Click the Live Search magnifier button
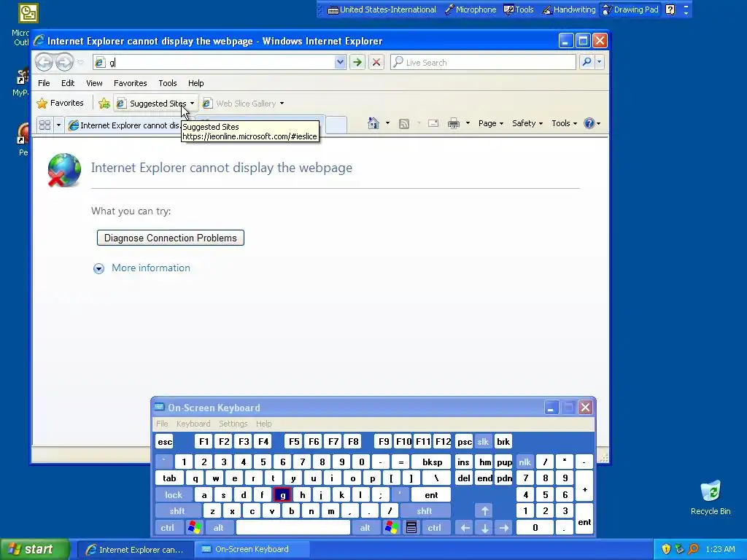Image resolution: width=747 pixels, height=560 pixels. pos(587,62)
